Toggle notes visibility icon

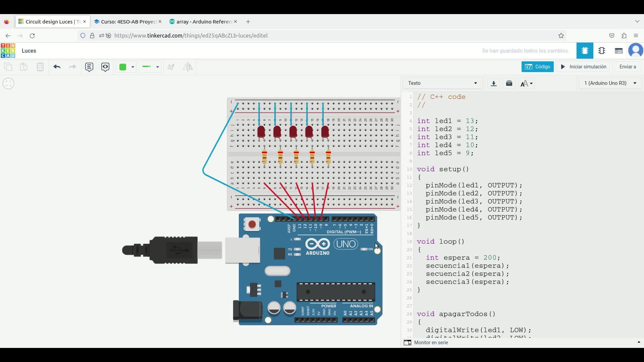coord(105,67)
